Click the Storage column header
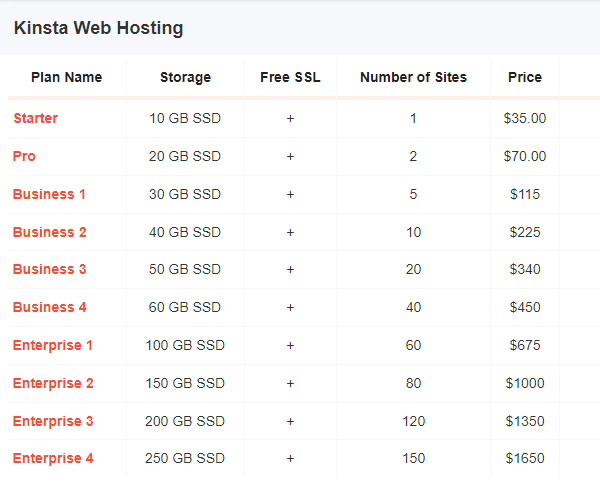Image resolution: width=600 pixels, height=489 pixels. point(185,77)
